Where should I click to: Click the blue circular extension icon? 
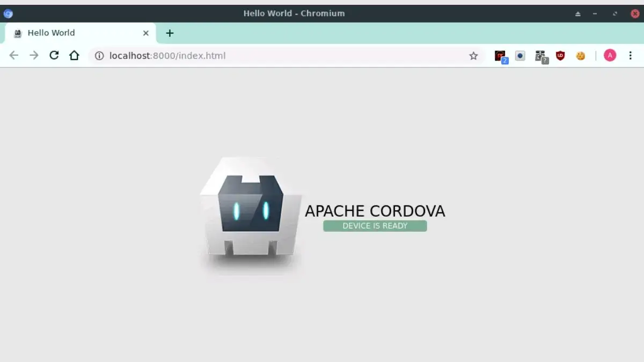click(519, 55)
